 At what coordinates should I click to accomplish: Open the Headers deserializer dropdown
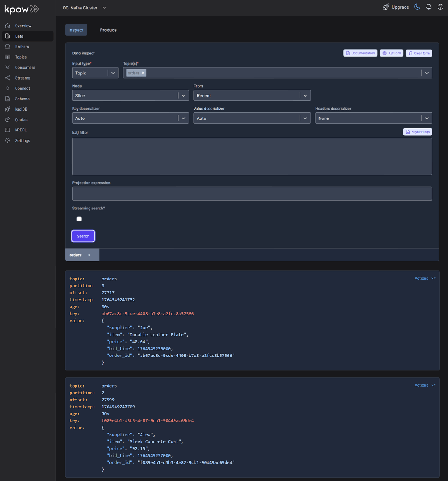point(373,118)
